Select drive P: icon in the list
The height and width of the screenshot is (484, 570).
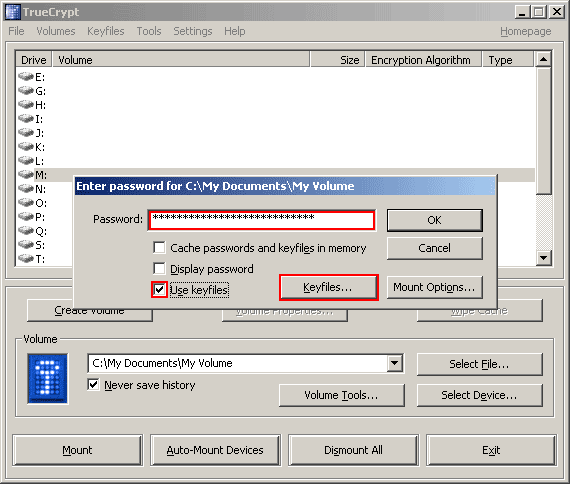26,217
